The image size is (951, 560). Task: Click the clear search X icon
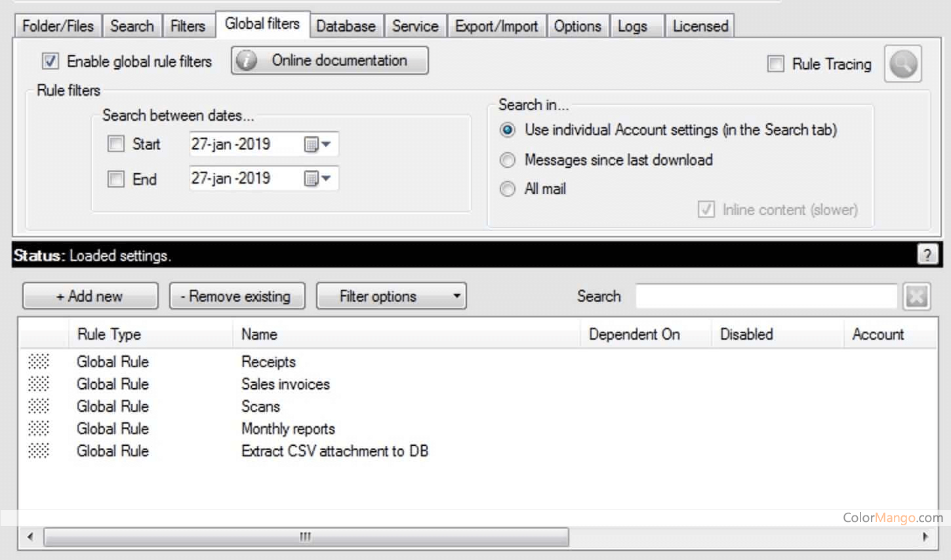(x=916, y=296)
